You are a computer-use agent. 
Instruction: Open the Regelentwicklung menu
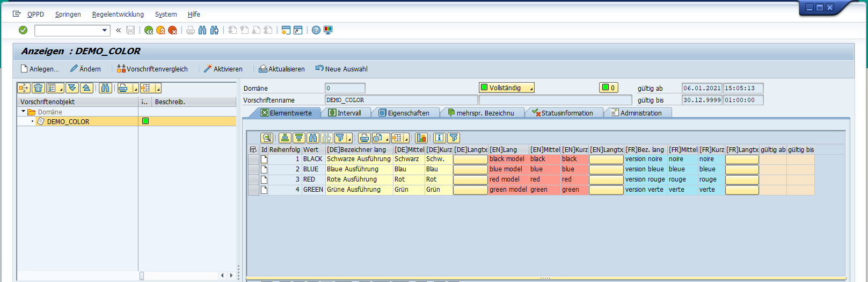(118, 15)
